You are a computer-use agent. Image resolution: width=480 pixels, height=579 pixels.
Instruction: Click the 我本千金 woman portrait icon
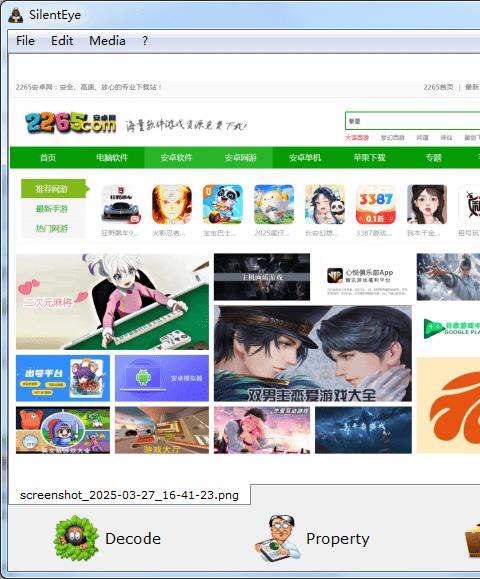[427, 205]
